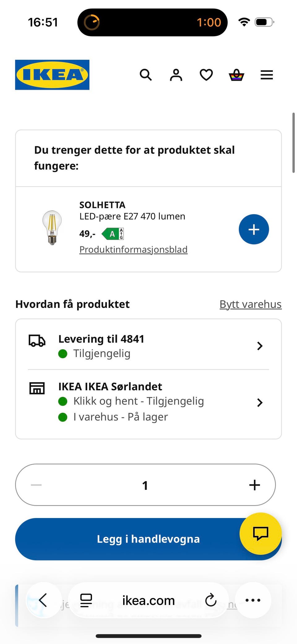Open the hamburger menu
The width and height of the screenshot is (297, 644).
click(x=267, y=75)
